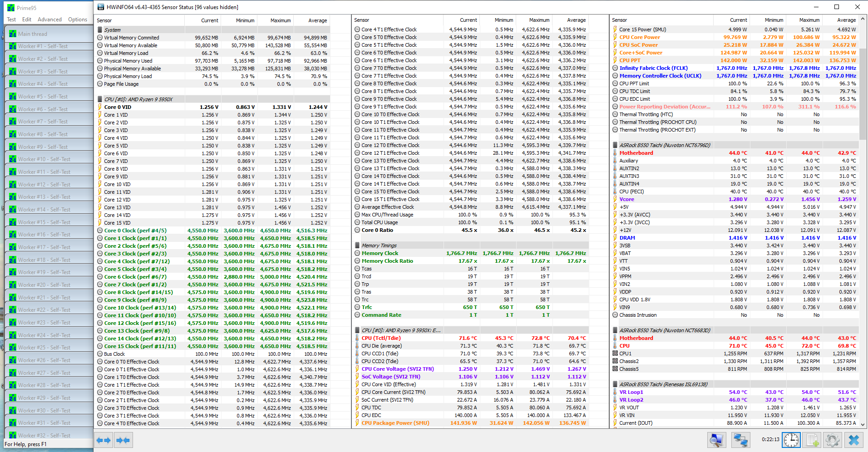This screenshot has width=868, height=452.
Task: Click Maximum header above Core 4 T1 row
Action: 534,20
